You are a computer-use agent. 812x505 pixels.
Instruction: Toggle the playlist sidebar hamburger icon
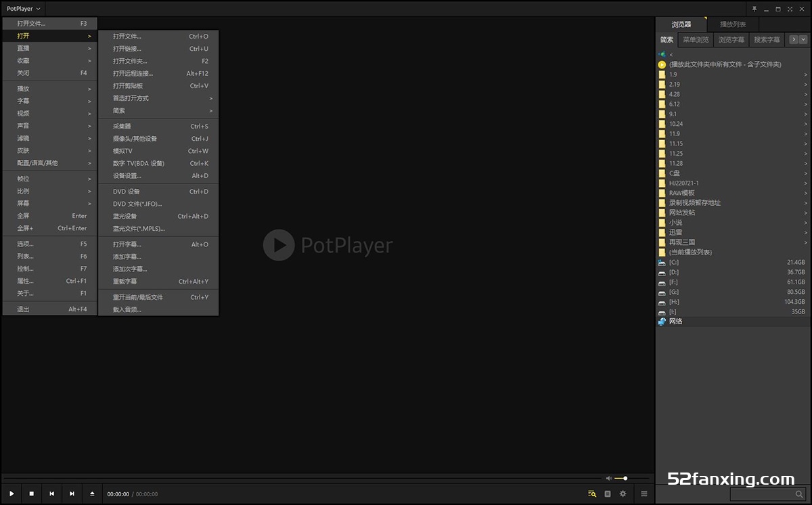tap(644, 494)
